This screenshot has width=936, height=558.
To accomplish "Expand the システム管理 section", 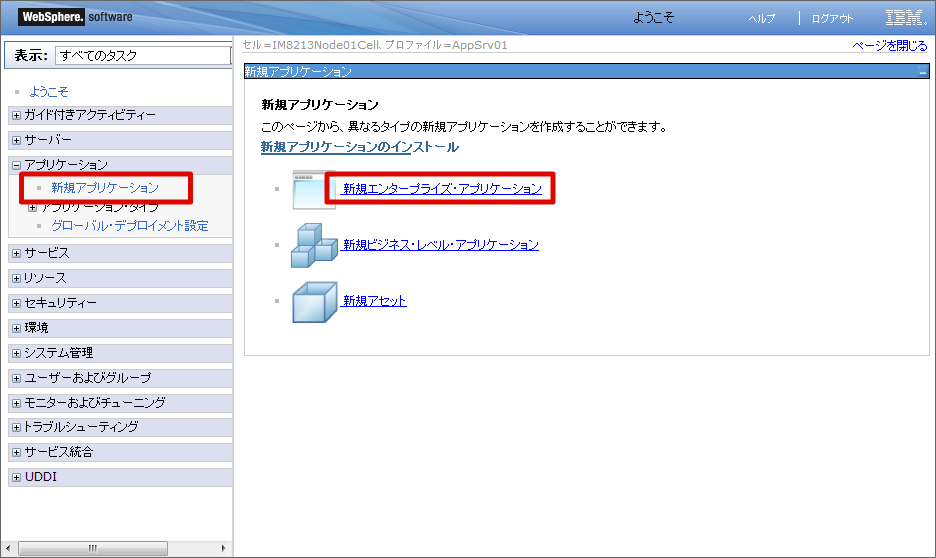I will 17,354.
